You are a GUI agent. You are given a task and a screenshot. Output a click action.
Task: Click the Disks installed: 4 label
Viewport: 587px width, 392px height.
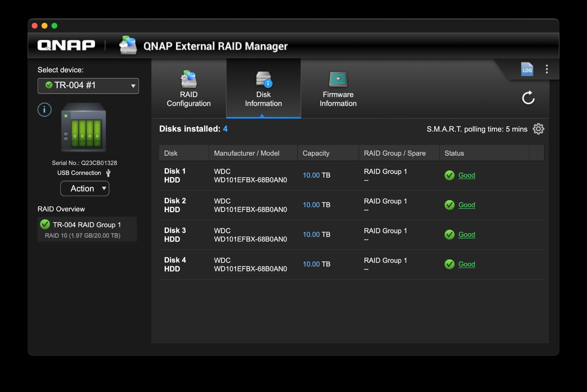194,129
